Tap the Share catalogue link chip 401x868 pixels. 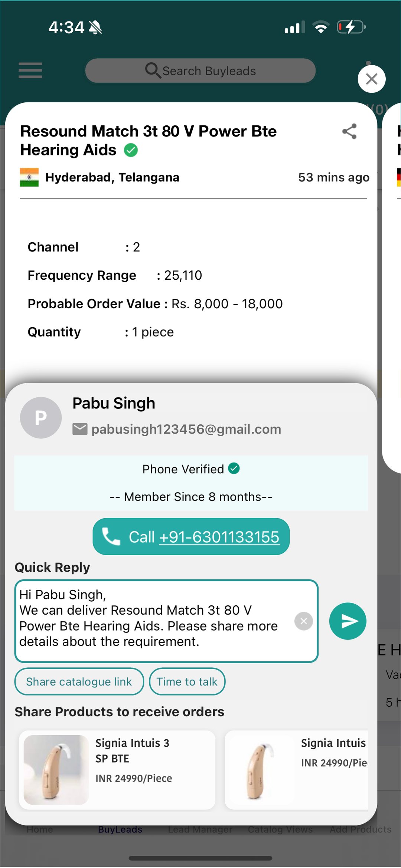pyautogui.click(x=79, y=681)
